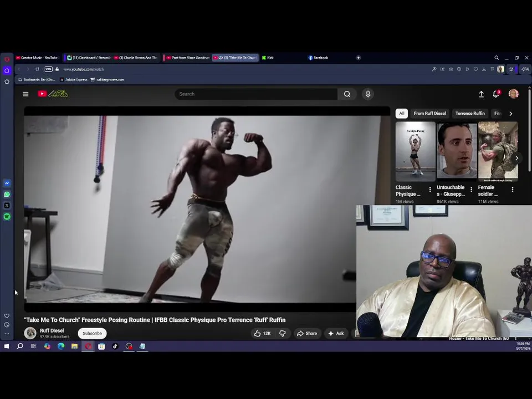Screen dimensions: 532x399
Task: Start voice search with the microphone icon
Action: click(x=368, y=94)
